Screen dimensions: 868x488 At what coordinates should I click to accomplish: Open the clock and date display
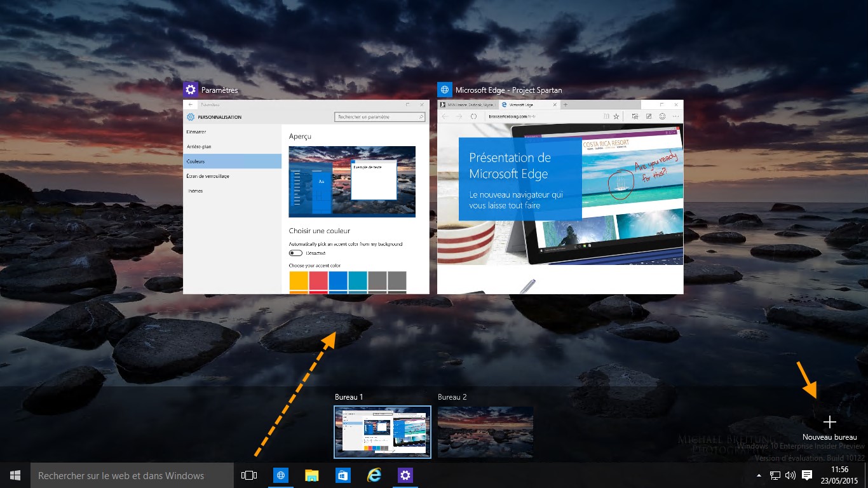[x=839, y=475]
